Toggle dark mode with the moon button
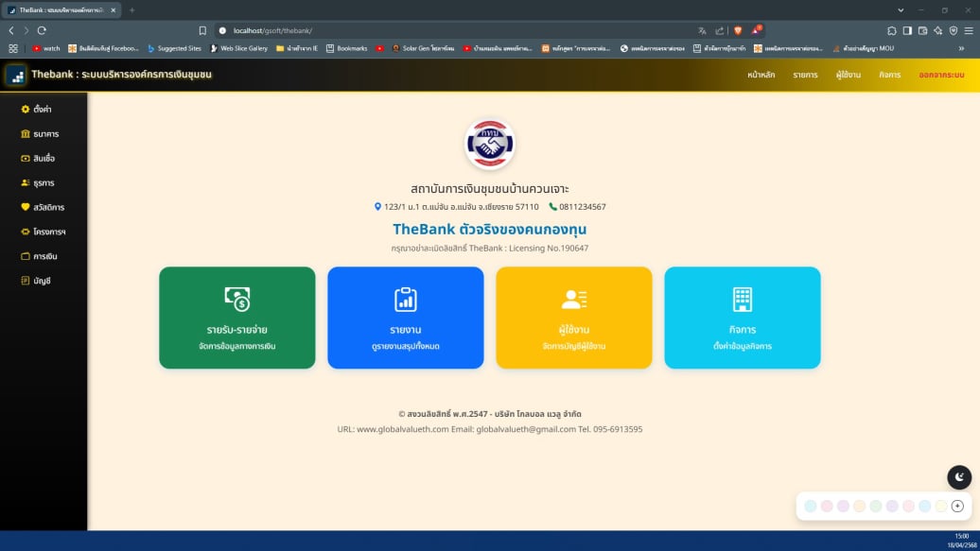This screenshot has width=980, height=551. coord(959,477)
